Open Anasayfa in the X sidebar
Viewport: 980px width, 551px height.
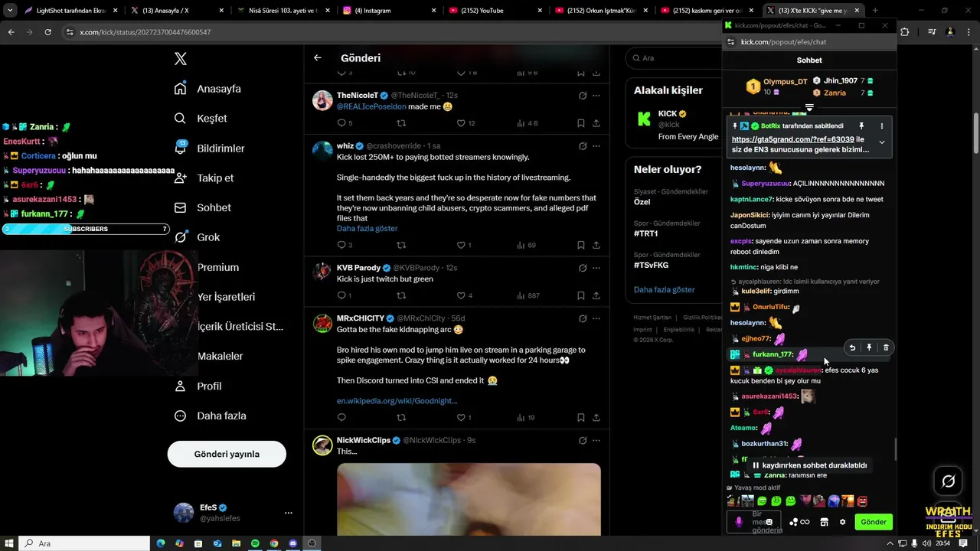tap(207, 89)
